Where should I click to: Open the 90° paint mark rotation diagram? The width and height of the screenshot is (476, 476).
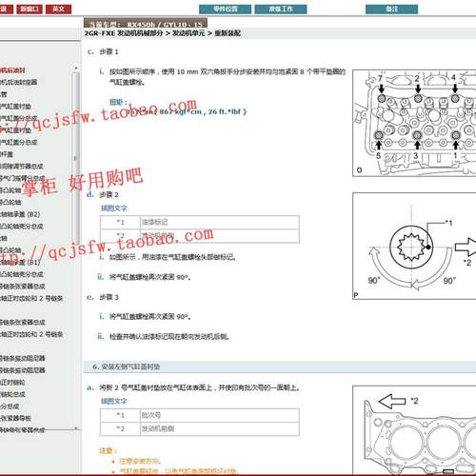pyautogui.click(x=414, y=246)
